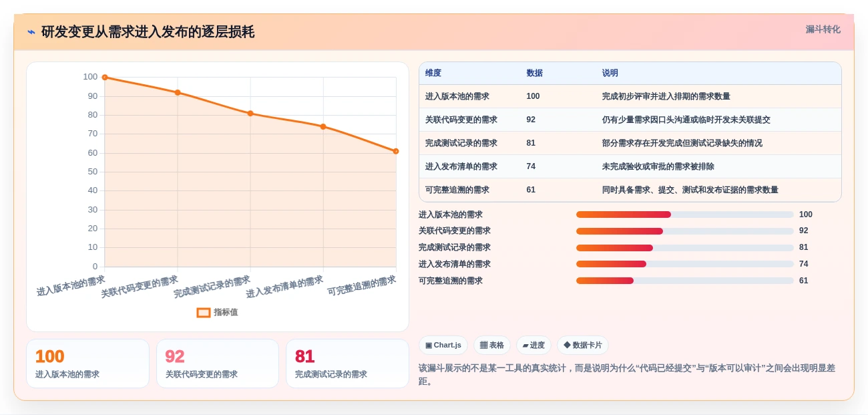Image resolution: width=868 pixels, height=415 pixels.
Task: Click the progress bar for 可完整追溯的需求
Action: click(685, 281)
